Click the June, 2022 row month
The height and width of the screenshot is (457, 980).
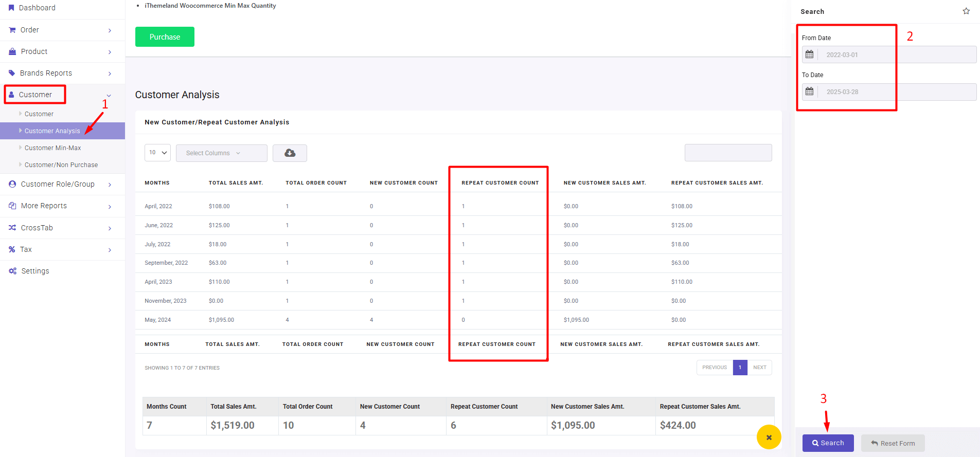(x=158, y=225)
